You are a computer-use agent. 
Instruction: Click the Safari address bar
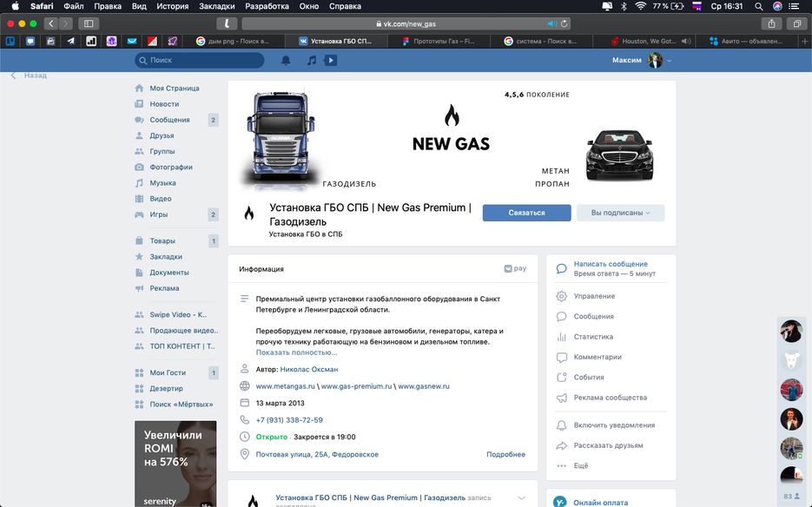[x=406, y=23]
